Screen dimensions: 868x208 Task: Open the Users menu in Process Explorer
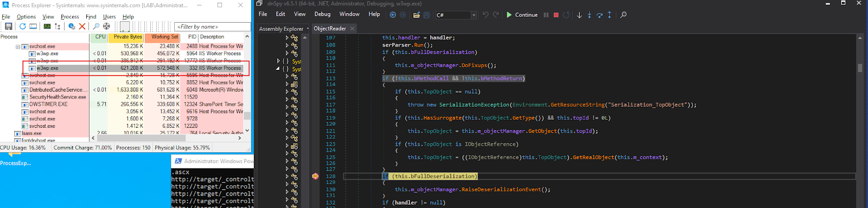click(x=110, y=17)
